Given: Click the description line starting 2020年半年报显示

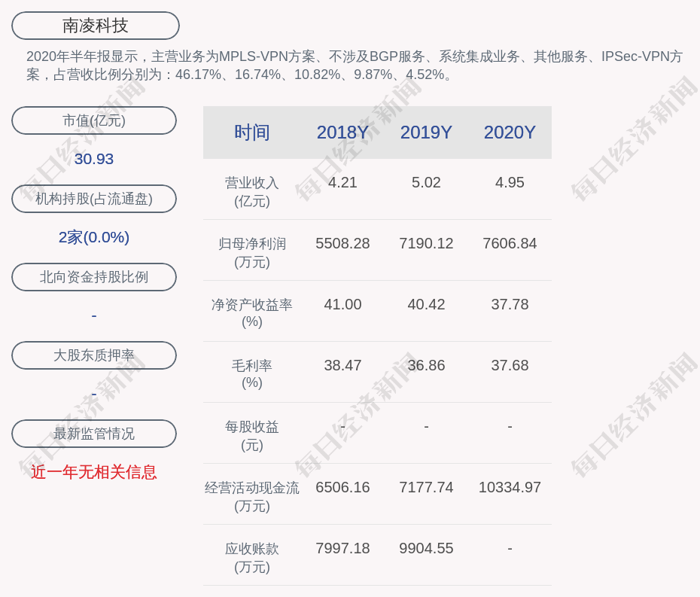Looking at the screenshot, I should point(355,56).
